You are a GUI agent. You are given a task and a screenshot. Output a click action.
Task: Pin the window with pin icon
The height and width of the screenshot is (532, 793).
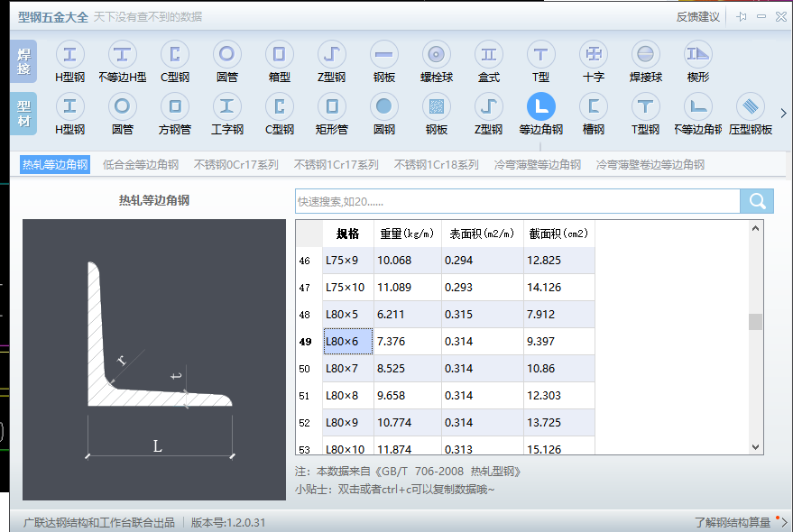(x=742, y=17)
